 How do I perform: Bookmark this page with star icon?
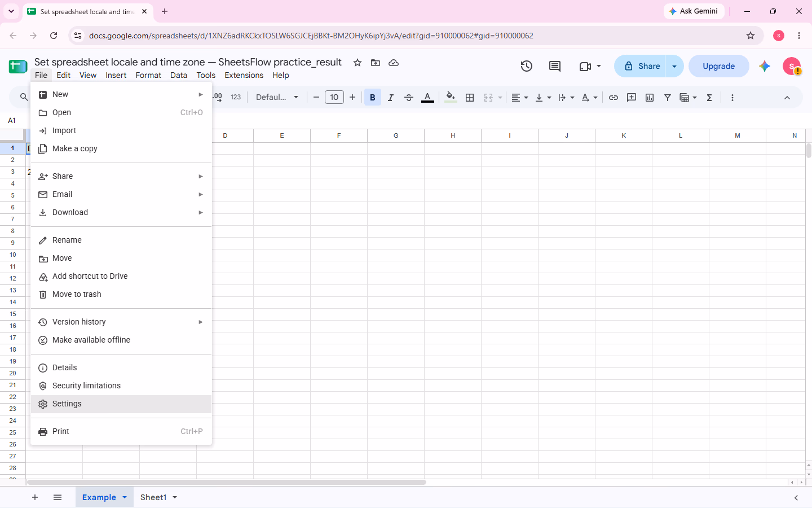tap(751, 36)
